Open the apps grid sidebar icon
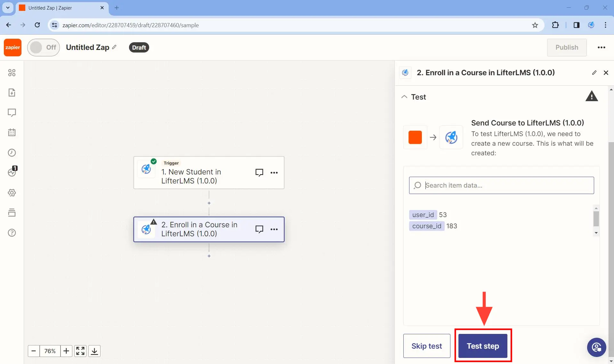Screen dimensions: 614x364 (x=12, y=73)
